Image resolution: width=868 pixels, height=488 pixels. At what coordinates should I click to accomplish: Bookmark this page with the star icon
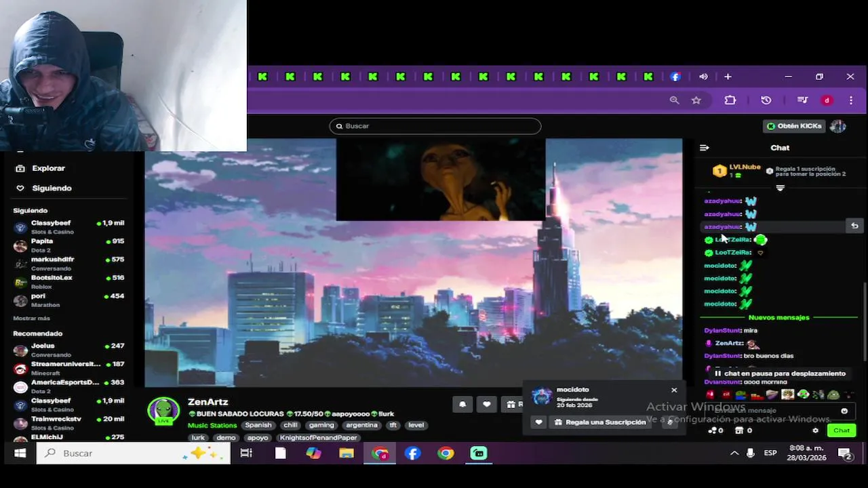tap(696, 100)
